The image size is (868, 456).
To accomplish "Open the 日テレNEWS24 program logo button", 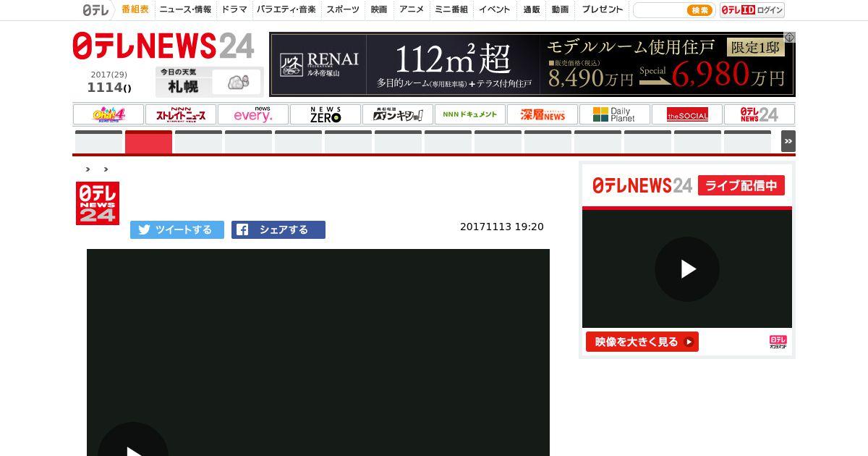I will click(x=759, y=114).
